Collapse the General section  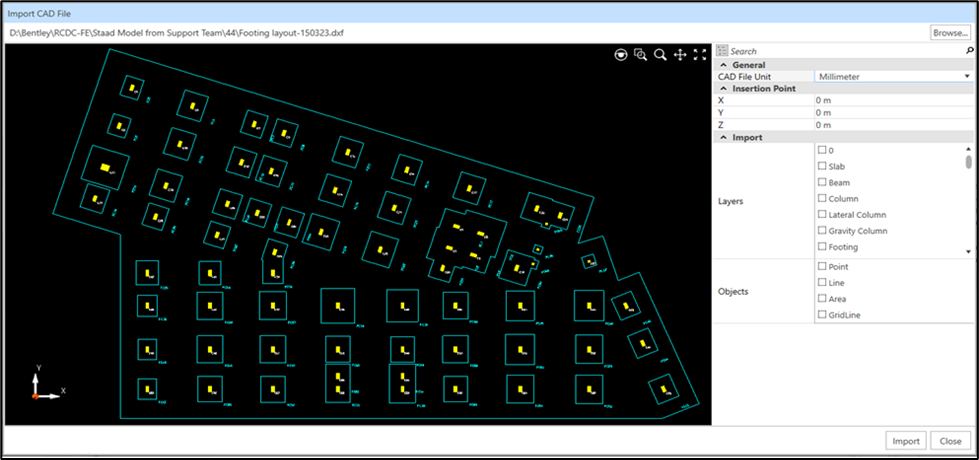click(723, 64)
